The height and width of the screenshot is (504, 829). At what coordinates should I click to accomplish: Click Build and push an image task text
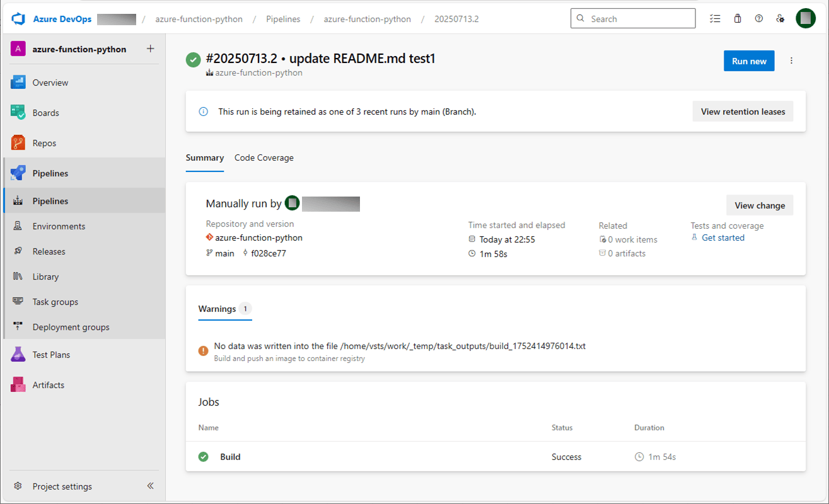(289, 358)
